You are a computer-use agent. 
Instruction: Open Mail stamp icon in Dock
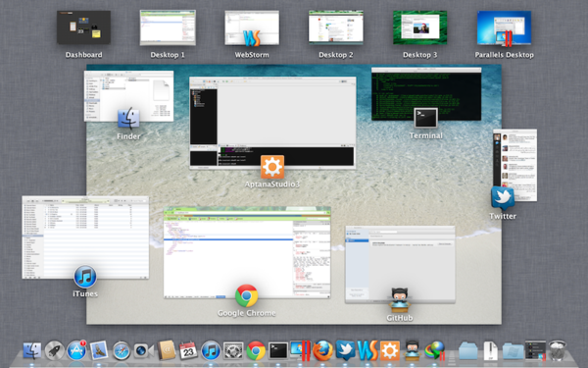[99, 350]
